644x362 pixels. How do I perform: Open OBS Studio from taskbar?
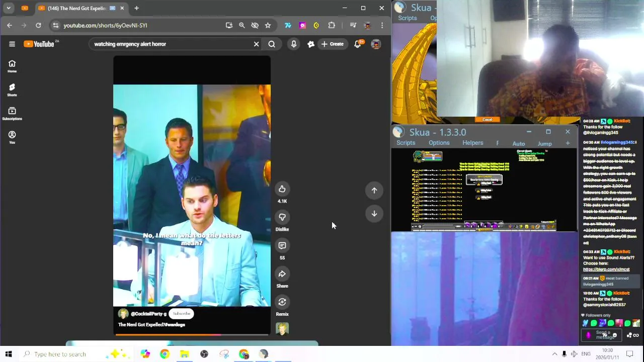click(204, 354)
